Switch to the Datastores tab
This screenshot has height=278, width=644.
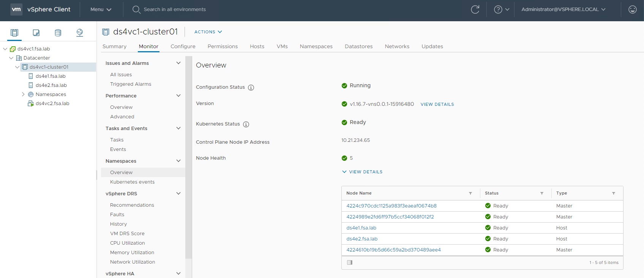tap(358, 46)
